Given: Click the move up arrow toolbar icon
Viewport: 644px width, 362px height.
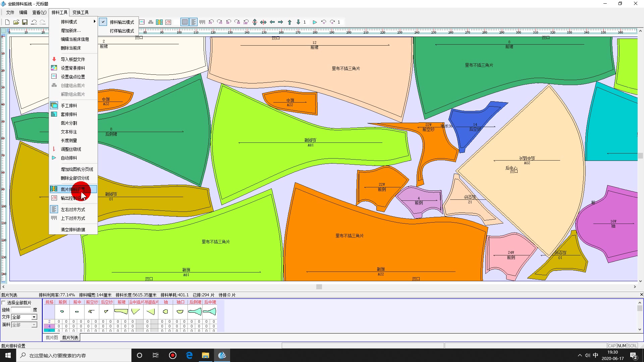Looking at the screenshot, I should pyautogui.click(x=289, y=22).
